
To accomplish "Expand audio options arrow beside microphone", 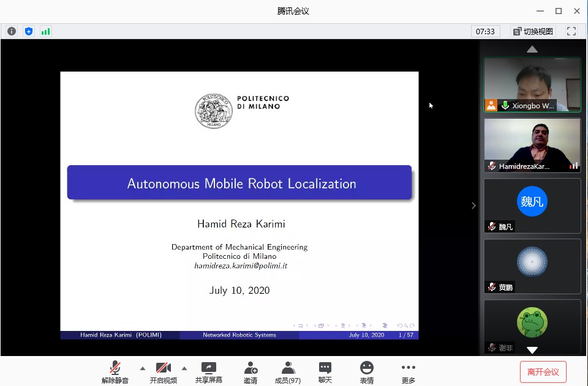I will click(143, 368).
